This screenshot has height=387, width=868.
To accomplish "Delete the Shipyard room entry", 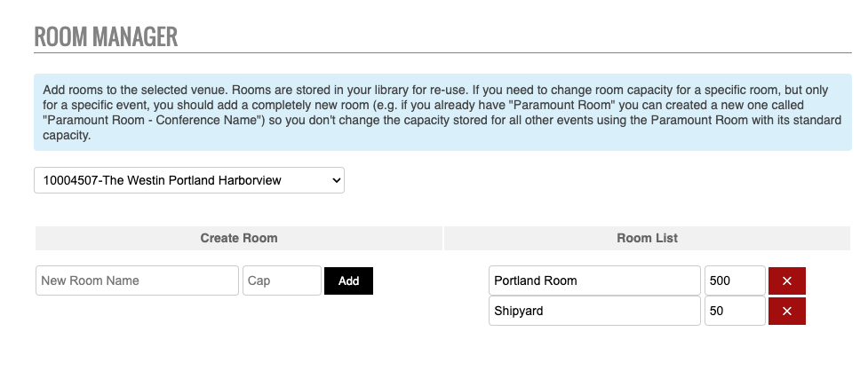I will (786, 312).
